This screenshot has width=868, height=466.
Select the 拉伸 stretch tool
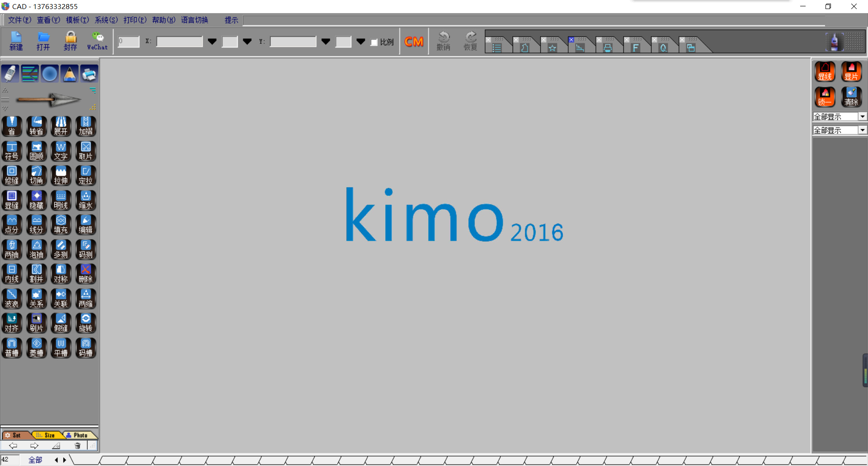coord(61,176)
